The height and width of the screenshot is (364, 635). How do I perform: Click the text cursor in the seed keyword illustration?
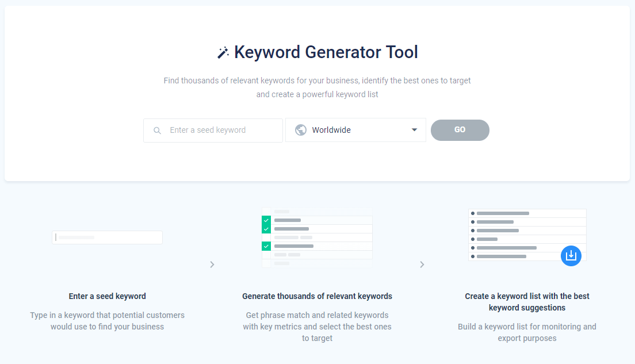click(x=56, y=237)
